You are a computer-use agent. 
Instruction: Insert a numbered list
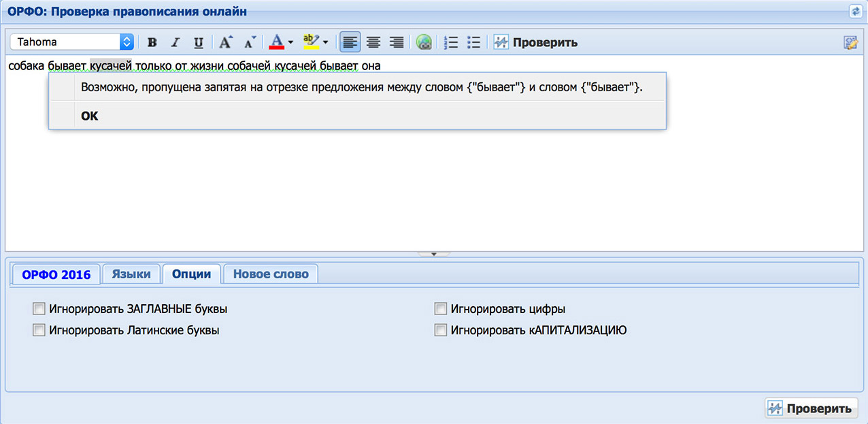[x=450, y=42]
